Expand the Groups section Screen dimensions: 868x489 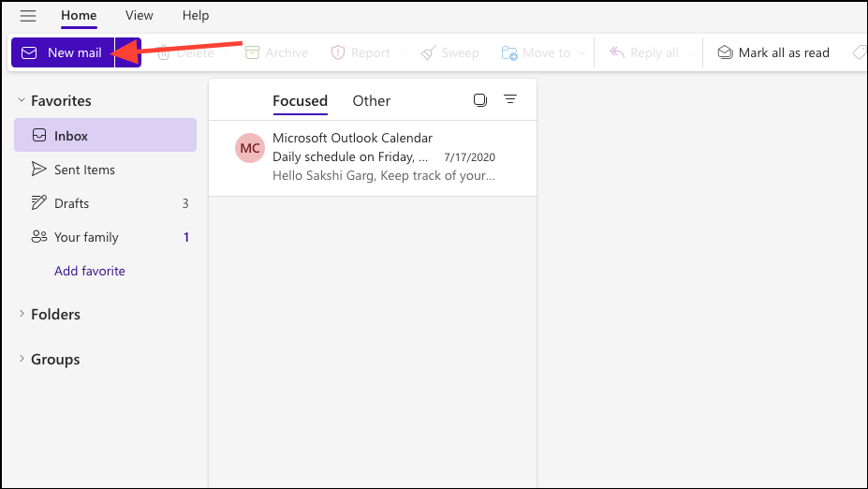(x=22, y=358)
